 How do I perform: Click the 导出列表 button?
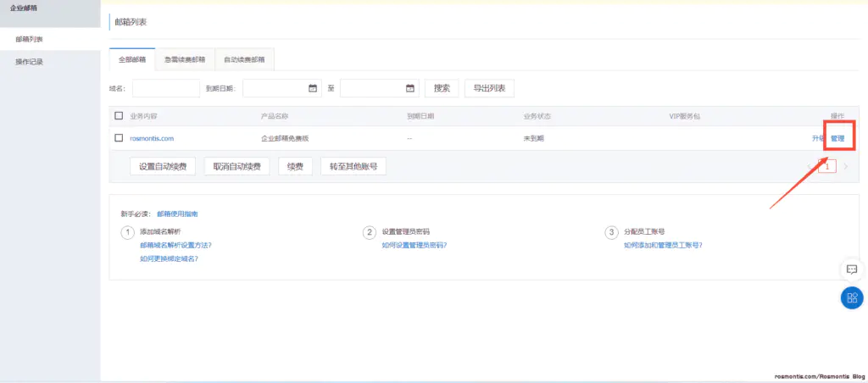(x=489, y=88)
